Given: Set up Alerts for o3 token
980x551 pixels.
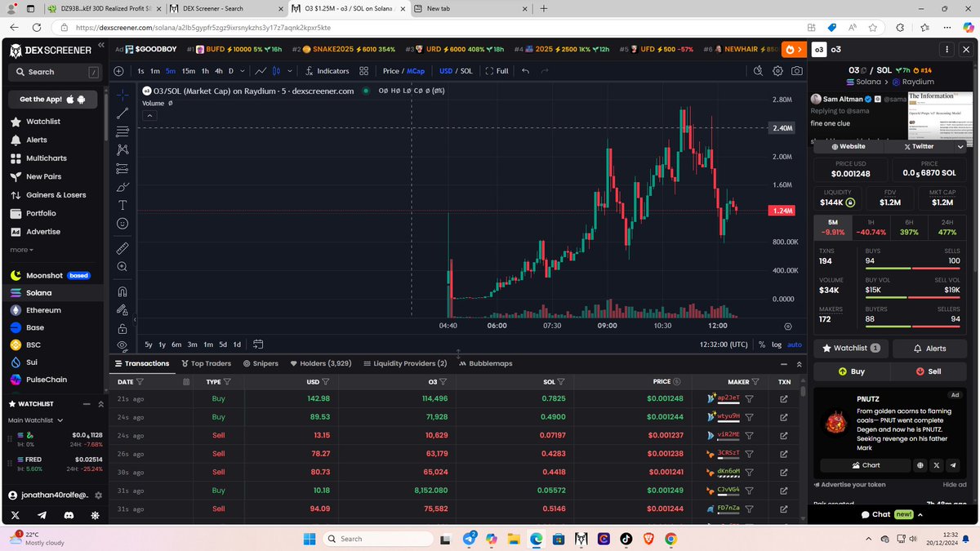Looking at the screenshot, I should [x=929, y=348].
